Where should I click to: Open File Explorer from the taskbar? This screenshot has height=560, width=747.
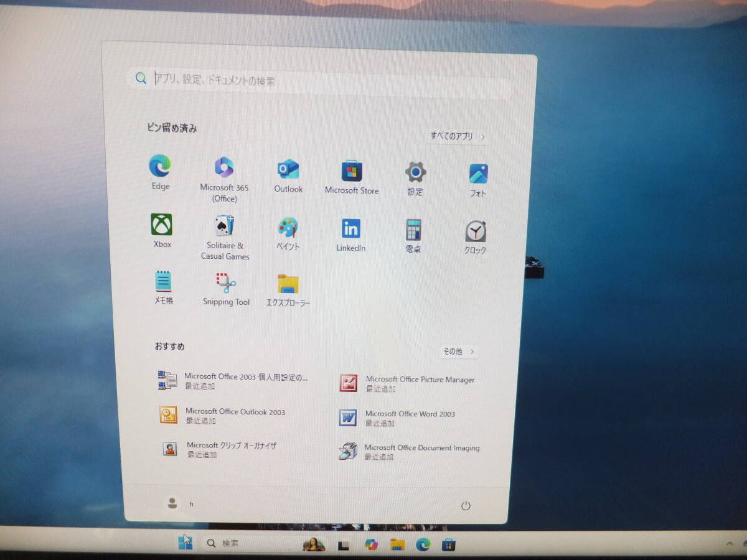[x=397, y=544]
